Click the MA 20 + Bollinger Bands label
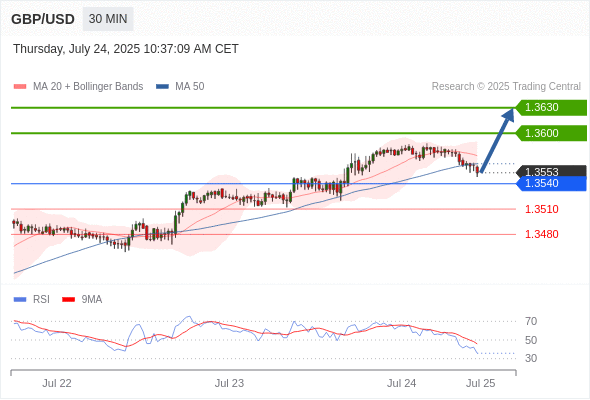 point(88,87)
